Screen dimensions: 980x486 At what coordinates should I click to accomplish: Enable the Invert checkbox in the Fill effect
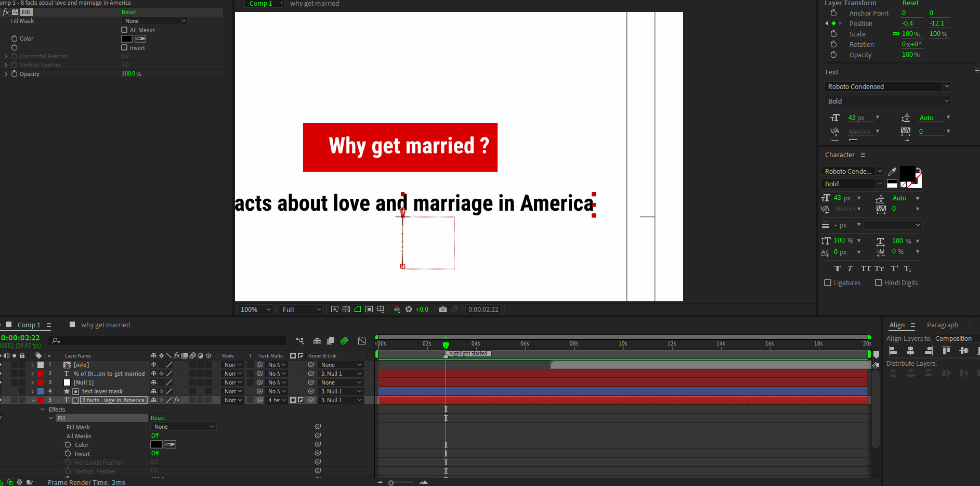click(x=124, y=48)
